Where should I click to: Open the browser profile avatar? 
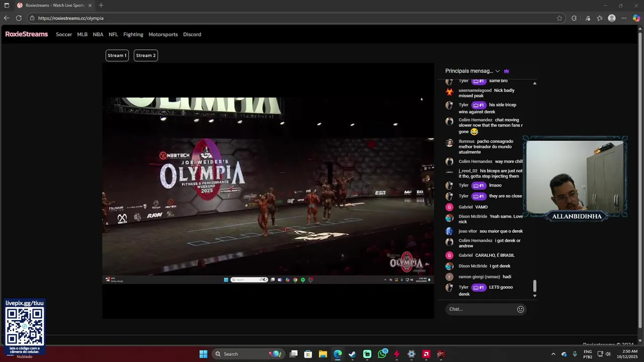(x=612, y=18)
